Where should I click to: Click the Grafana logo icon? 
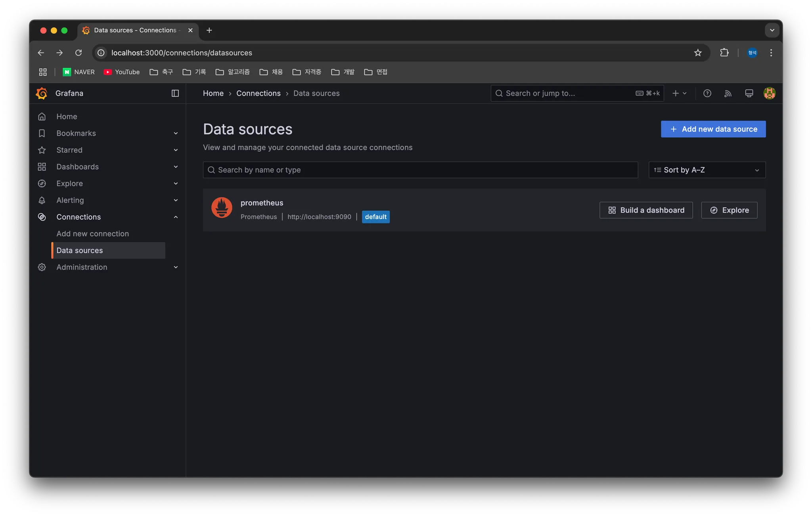(x=42, y=93)
